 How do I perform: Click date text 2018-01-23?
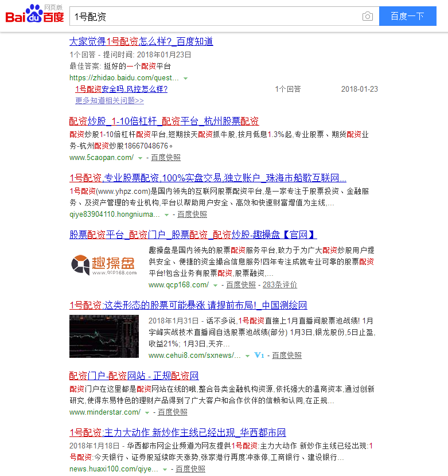click(360, 89)
